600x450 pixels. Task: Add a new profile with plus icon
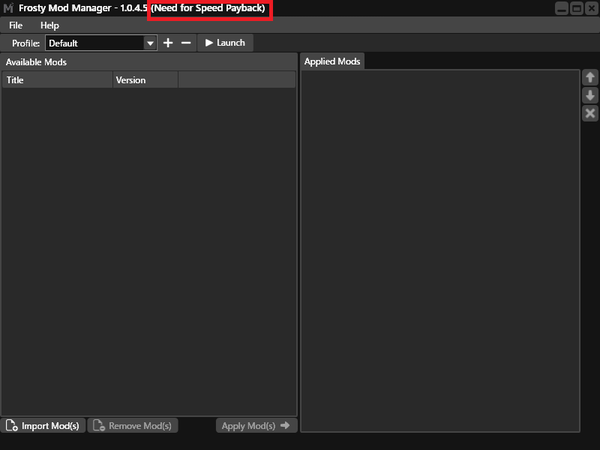coord(168,43)
